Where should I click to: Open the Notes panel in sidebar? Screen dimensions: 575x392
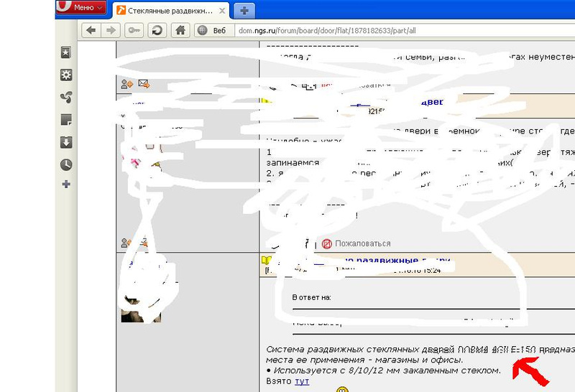point(66,120)
